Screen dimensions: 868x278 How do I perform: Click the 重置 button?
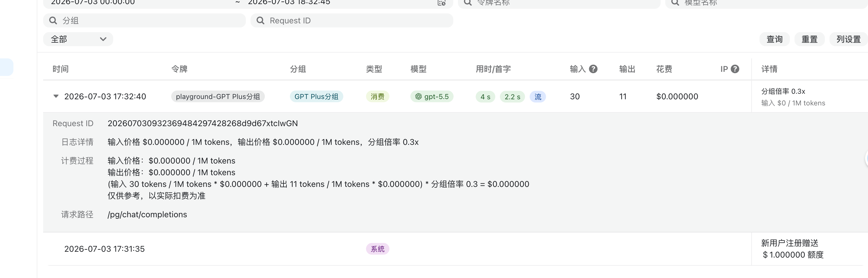point(809,39)
